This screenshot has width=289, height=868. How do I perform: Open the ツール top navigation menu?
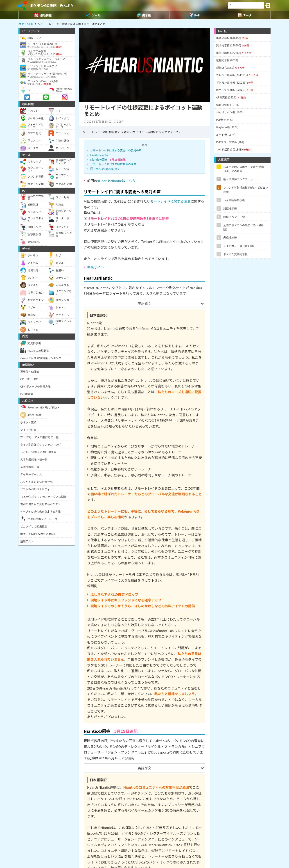[x=94, y=15]
